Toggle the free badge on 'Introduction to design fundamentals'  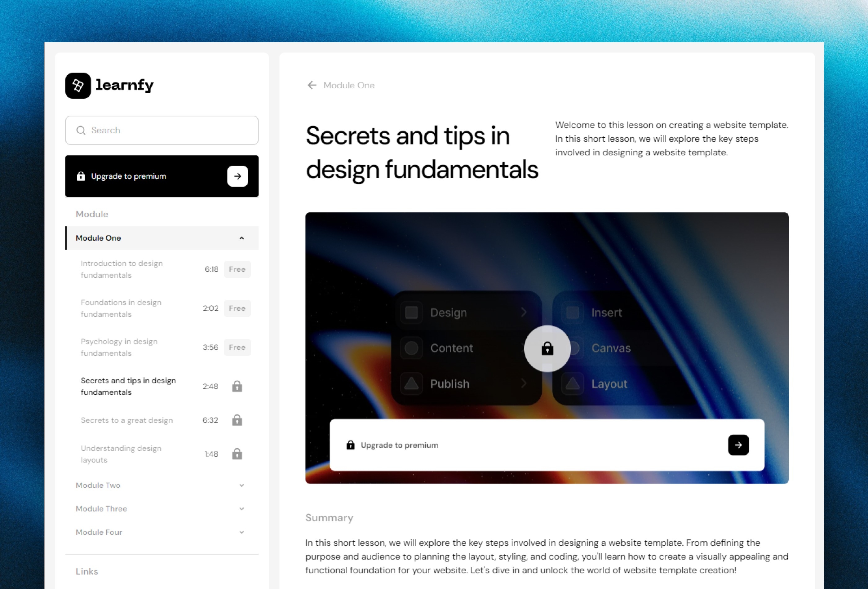click(x=237, y=269)
